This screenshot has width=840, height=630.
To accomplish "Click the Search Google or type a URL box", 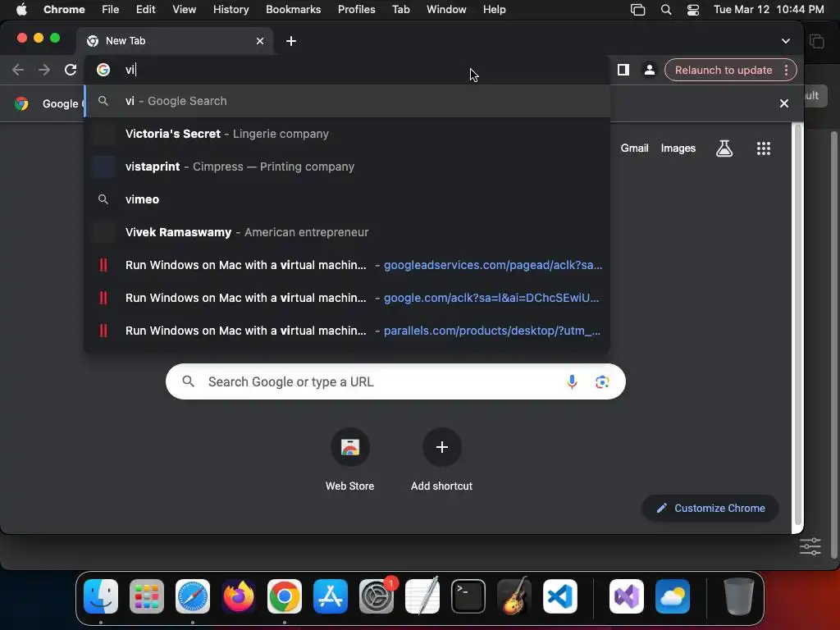I will pos(395,381).
